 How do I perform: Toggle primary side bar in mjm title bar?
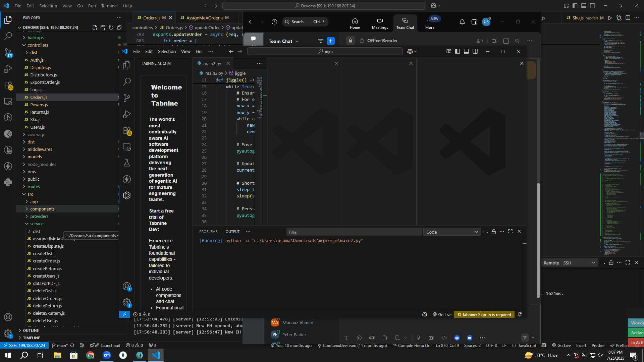458,51
